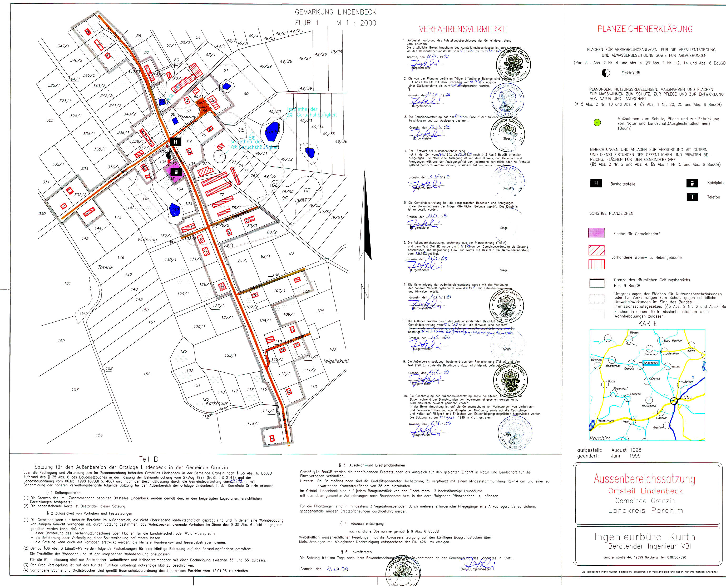Click the SONSTIGE PLANZEICHEN subheading

[611, 213]
